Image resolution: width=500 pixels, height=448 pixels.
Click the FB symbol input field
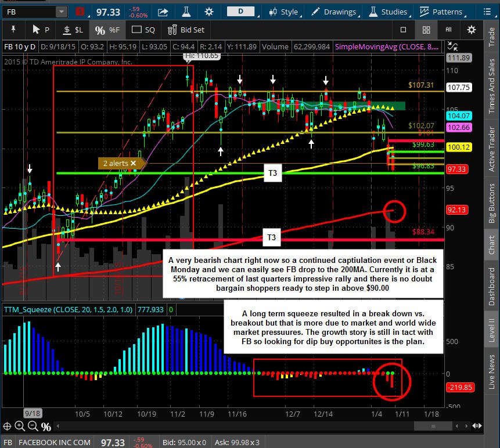tap(30, 12)
